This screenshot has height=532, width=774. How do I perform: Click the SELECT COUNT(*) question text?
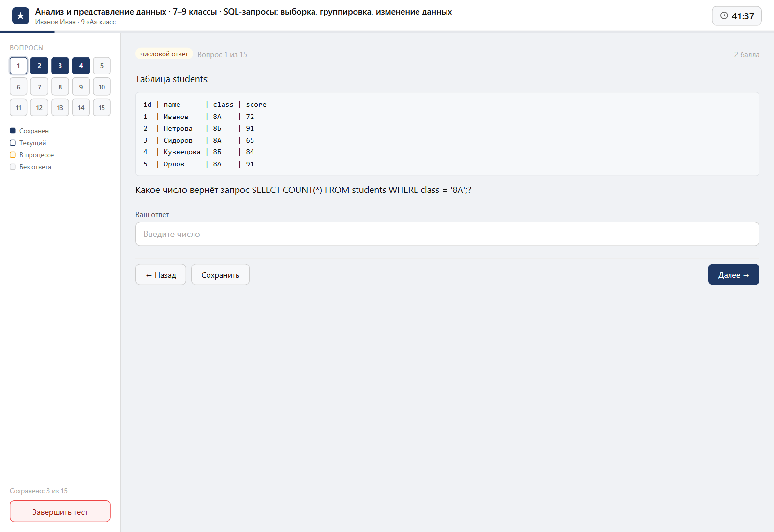(303, 190)
